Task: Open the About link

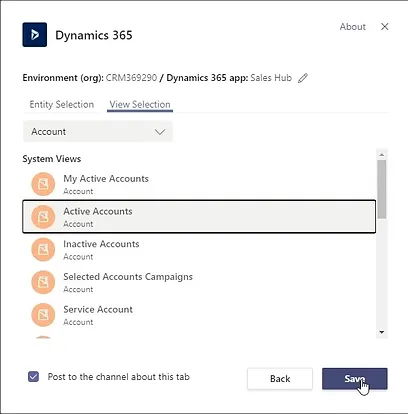Action: click(353, 27)
